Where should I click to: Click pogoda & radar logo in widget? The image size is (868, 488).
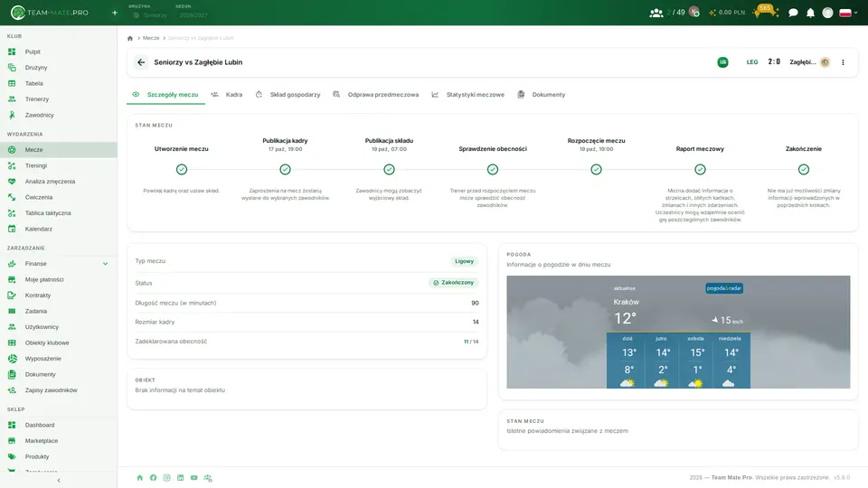tap(724, 288)
